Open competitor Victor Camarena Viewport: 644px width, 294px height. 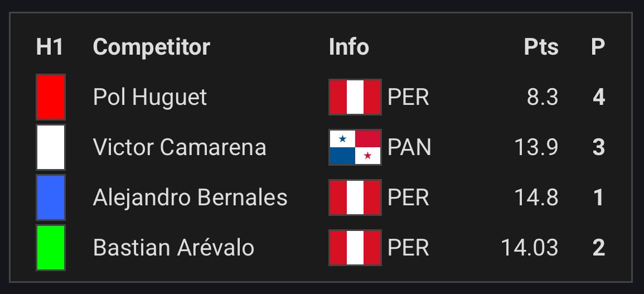180,147
